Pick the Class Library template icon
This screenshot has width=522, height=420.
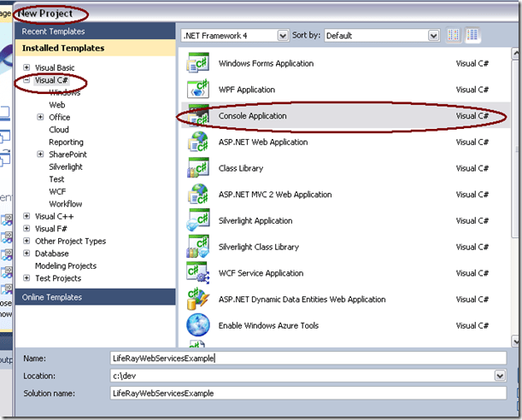point(198,168)
